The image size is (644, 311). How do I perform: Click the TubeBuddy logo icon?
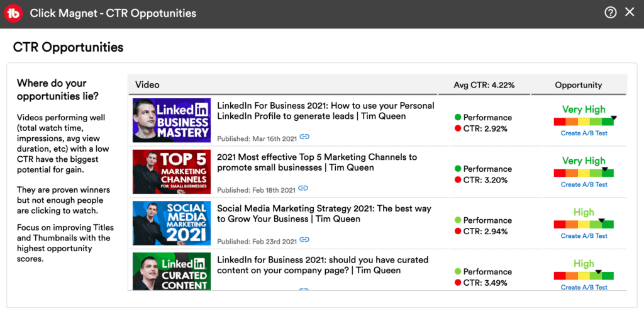click(x=14, y=13)
